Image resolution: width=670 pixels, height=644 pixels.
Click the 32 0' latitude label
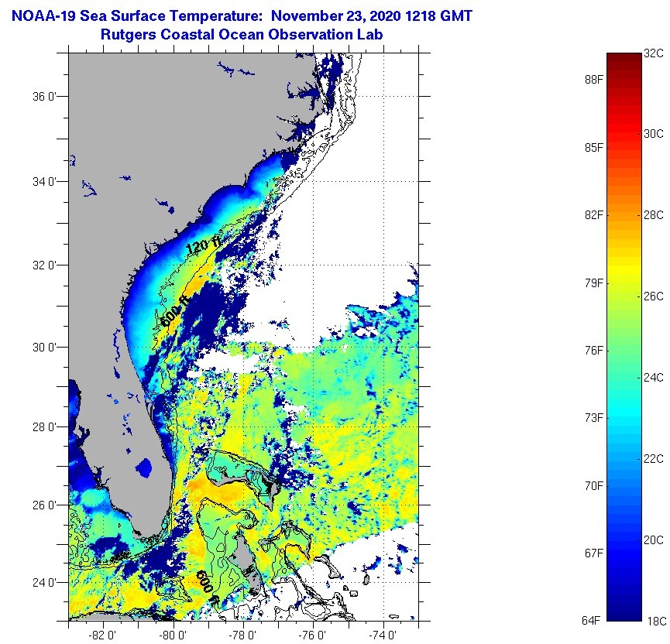click(x=44, y=265)
